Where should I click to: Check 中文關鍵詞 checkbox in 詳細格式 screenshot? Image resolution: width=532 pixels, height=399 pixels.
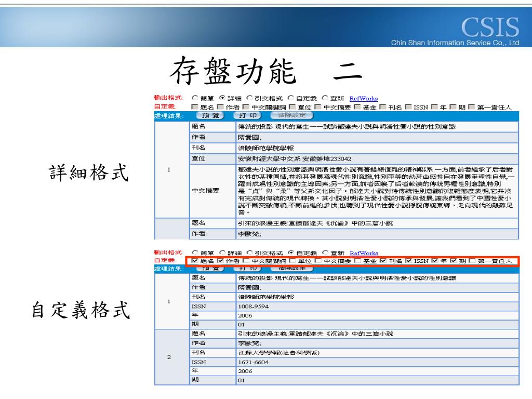pos(246,107)
